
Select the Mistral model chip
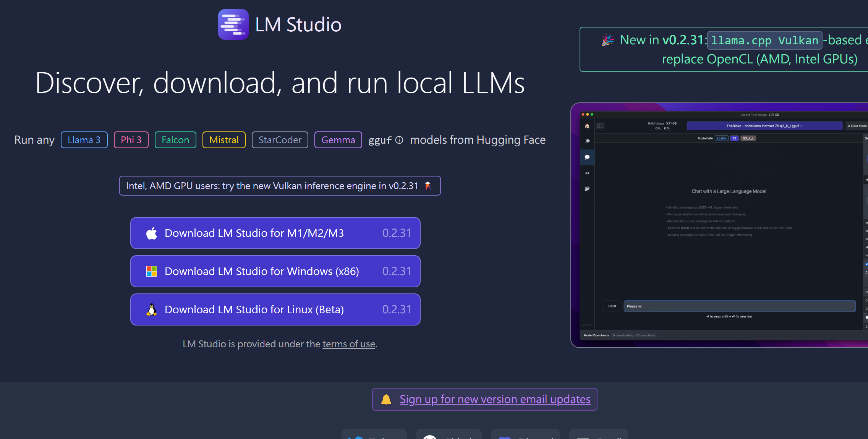pyautogui.click(x=224, y=140)
